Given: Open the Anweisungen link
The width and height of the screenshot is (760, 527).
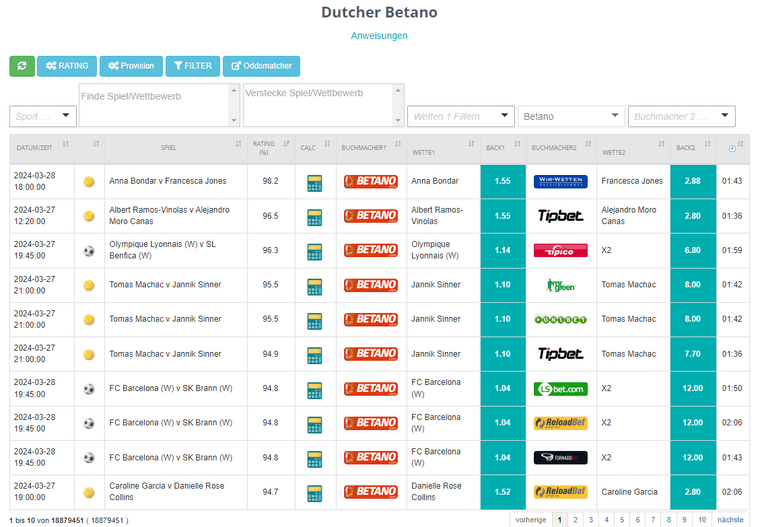Looking at the screenshot, I should (379, 36).
